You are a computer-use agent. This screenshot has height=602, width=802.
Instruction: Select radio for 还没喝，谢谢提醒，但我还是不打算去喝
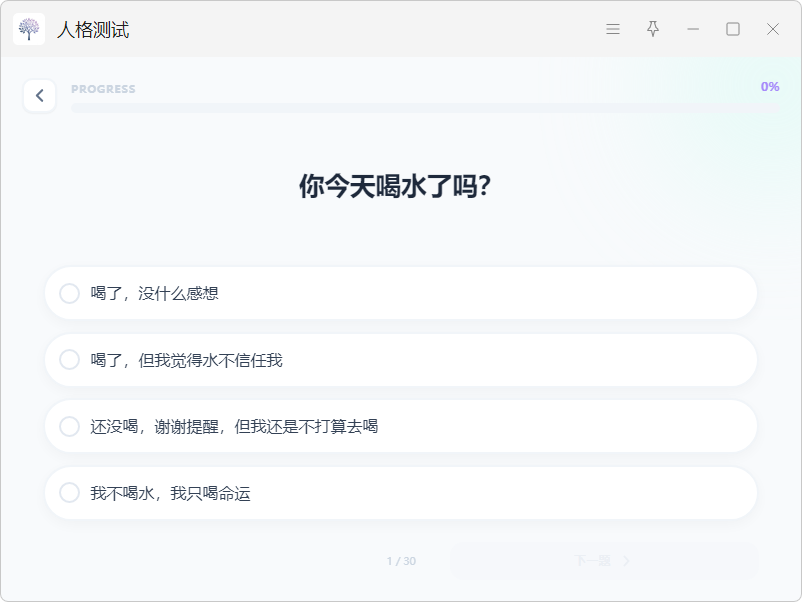pyautogui.click(x=70, y=426)
